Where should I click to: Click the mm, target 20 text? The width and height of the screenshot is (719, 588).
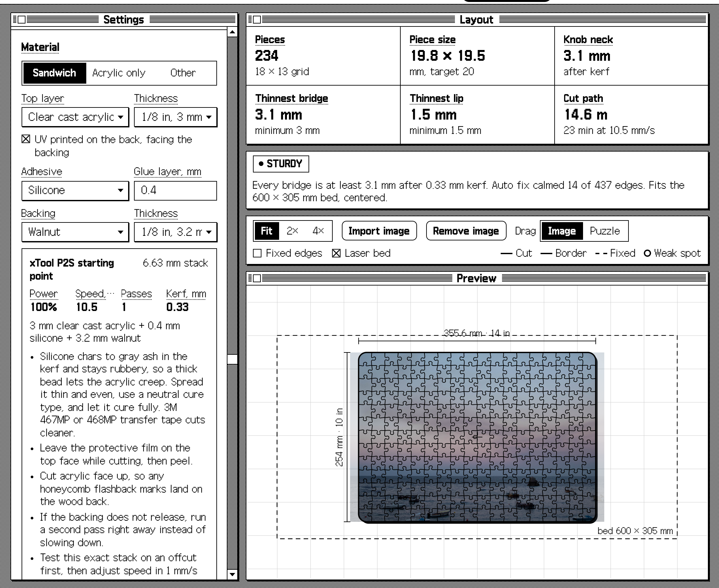[442, 72]
